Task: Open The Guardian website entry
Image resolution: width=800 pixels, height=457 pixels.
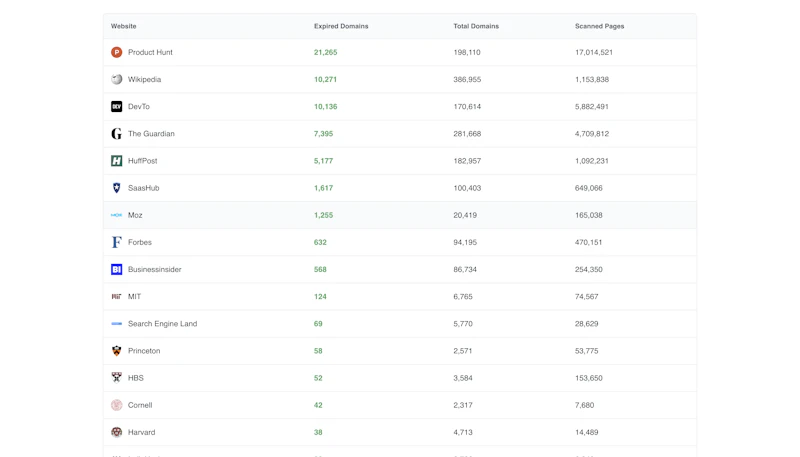Action: click(151, 134)
